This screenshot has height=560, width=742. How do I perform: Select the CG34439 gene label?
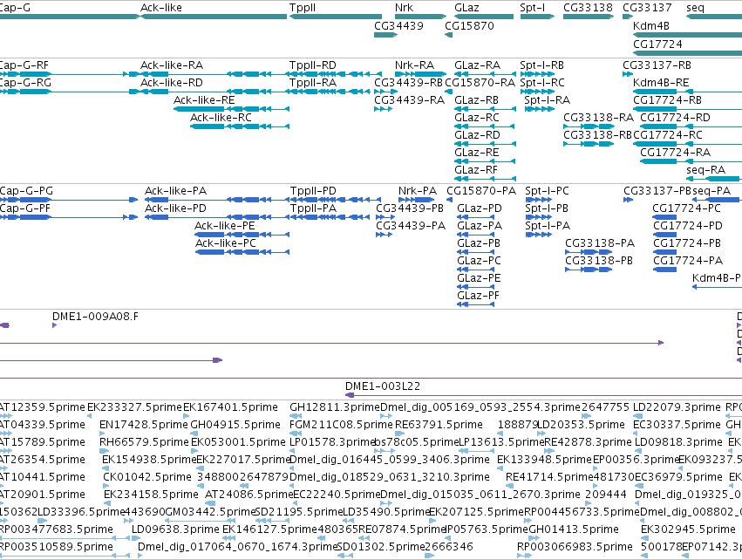pyautogui.click(x=398, y=26)
